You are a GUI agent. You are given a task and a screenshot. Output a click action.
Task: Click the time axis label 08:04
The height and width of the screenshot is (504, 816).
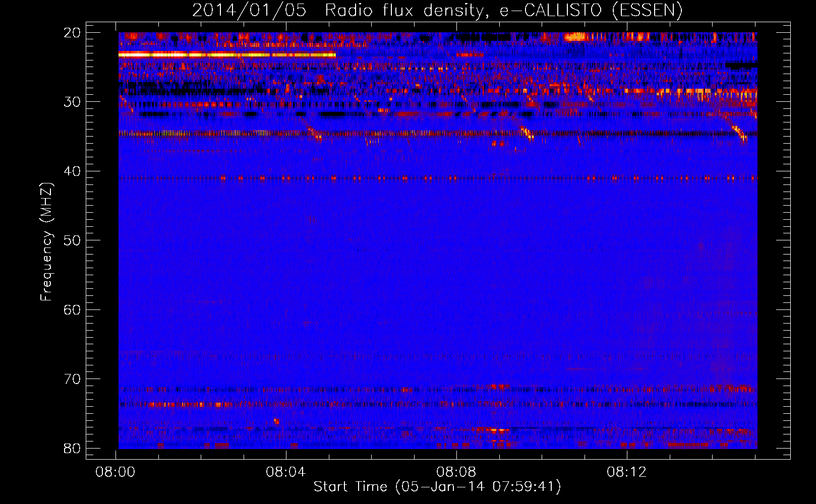[286, 472]
